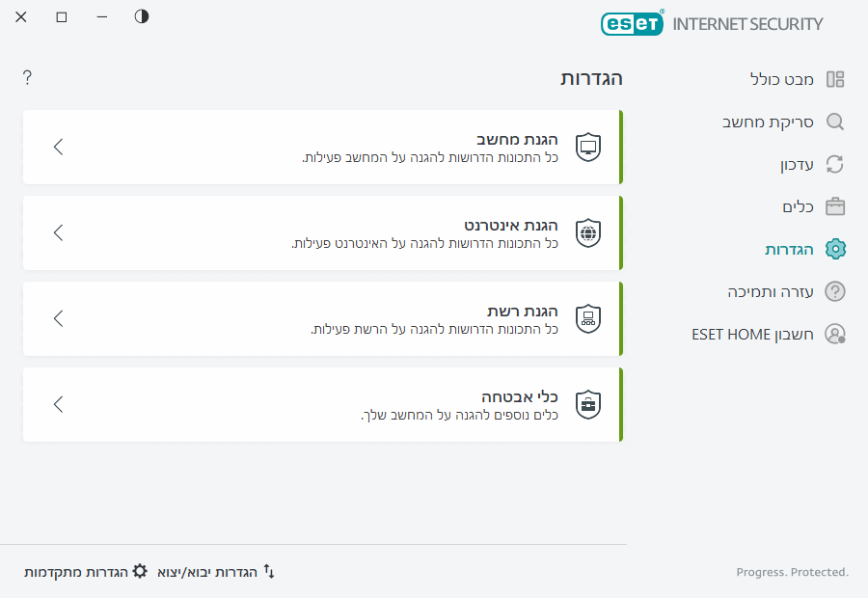Open הגדרות מתקדמות advanced setup link

(86, 572)
